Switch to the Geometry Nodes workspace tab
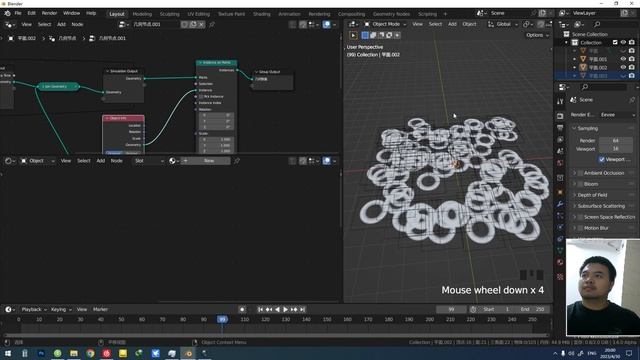Image resolution: width=640 pixels, height=360 pixels. click(x=391, y=14)
